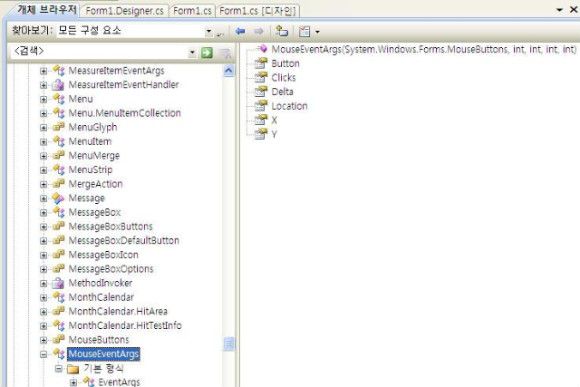Expand the EventArgs base type node
The height and width of the screenshot is (387, 580).
tap(73, 382)
